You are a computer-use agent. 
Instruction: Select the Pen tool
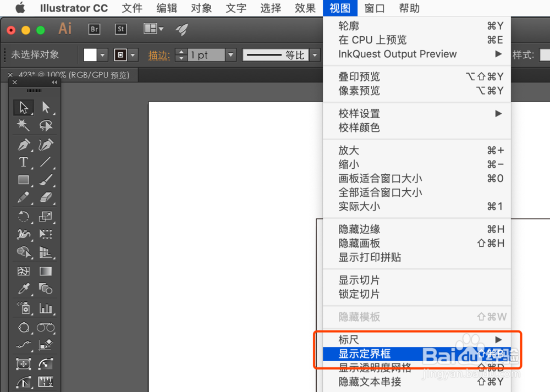pos(23,144)
